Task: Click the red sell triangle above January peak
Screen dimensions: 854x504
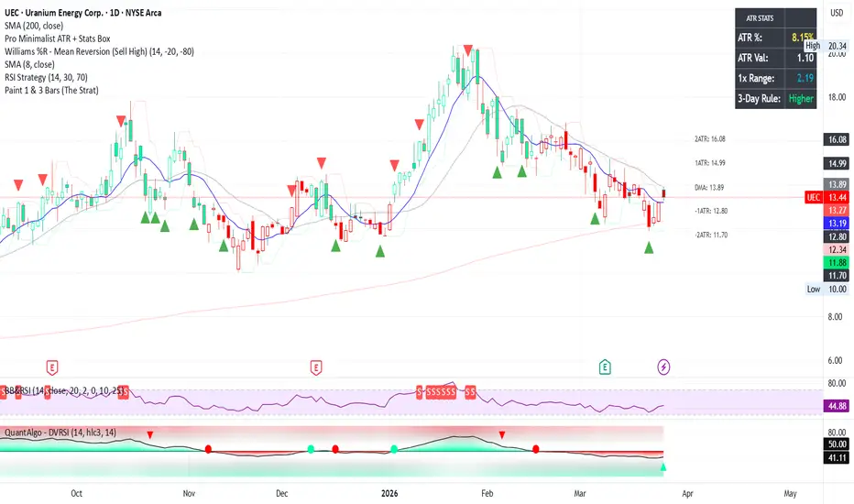Action: click(468, 50)
